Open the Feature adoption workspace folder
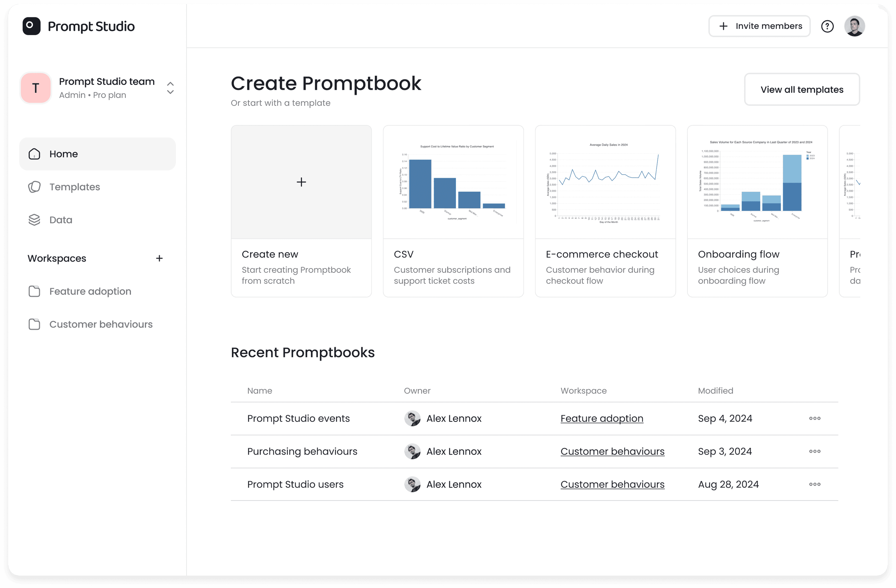Image resolution: width=896 pixels, height=588 pixels. tap(90, 291)
